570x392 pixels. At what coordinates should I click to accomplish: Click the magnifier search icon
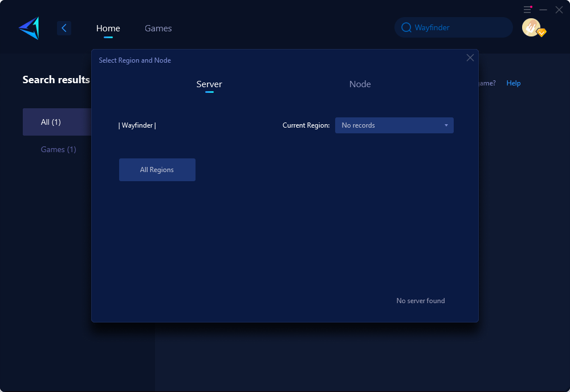(x=406, y=27)
